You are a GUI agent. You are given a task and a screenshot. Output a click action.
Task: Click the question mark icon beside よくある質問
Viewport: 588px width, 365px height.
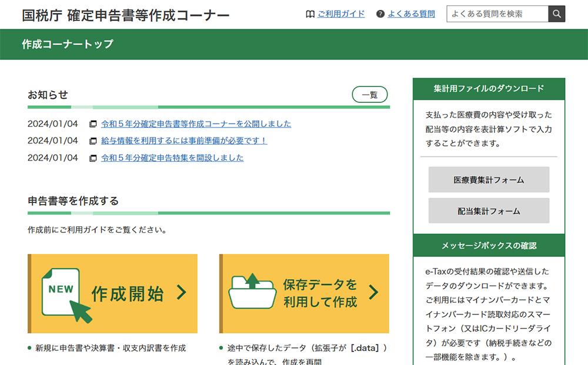[x=380, y=14]
